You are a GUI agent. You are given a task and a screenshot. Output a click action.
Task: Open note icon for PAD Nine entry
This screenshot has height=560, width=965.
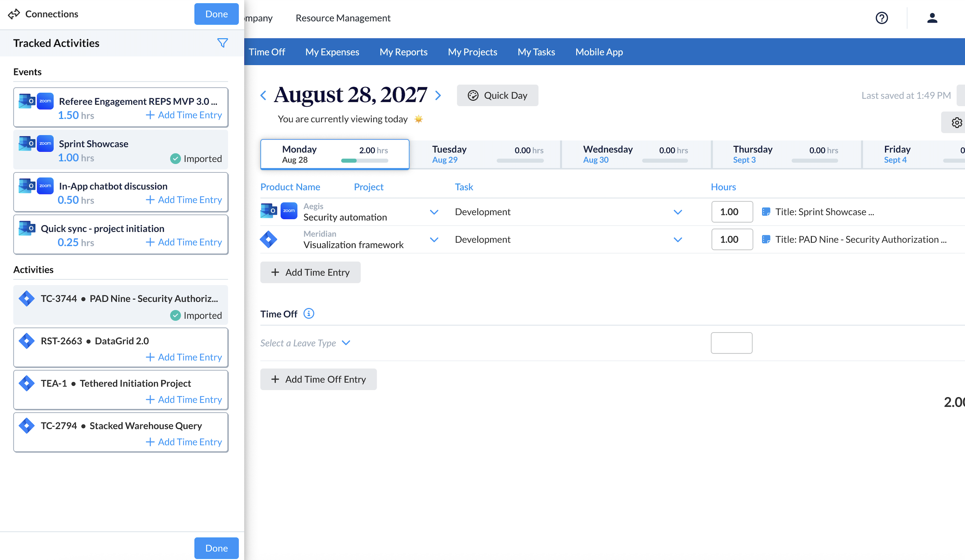click(766, 239)
